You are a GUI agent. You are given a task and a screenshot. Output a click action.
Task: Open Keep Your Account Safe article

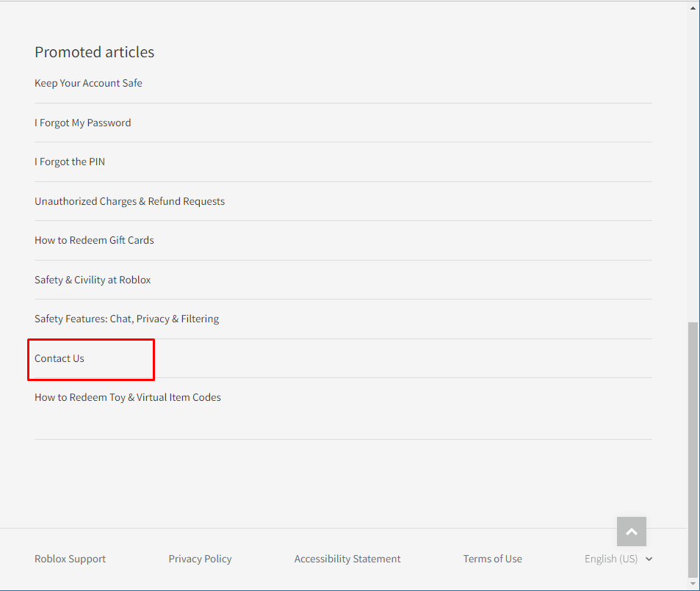coord(88,83)
